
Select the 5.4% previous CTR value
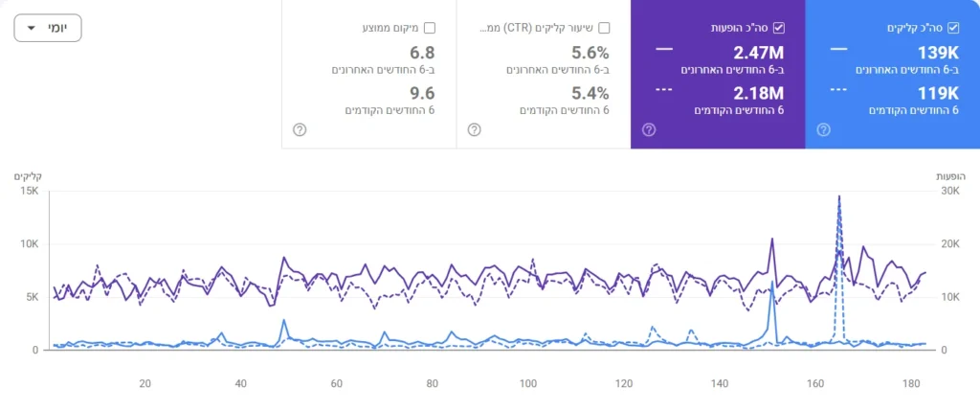click(590, 94)
